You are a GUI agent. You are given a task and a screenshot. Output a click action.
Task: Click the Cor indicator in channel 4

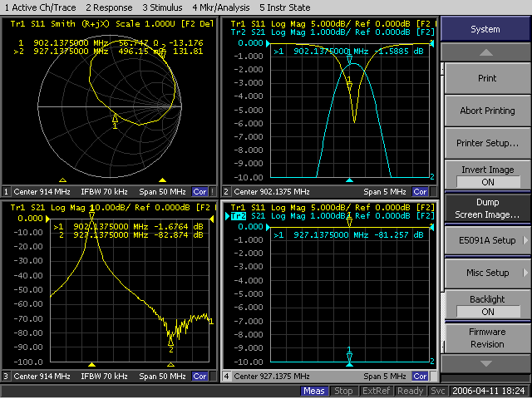point(420,377)
